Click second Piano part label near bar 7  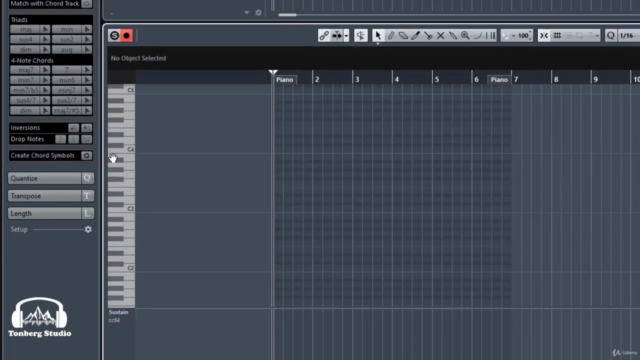click(x=499, y=80)
